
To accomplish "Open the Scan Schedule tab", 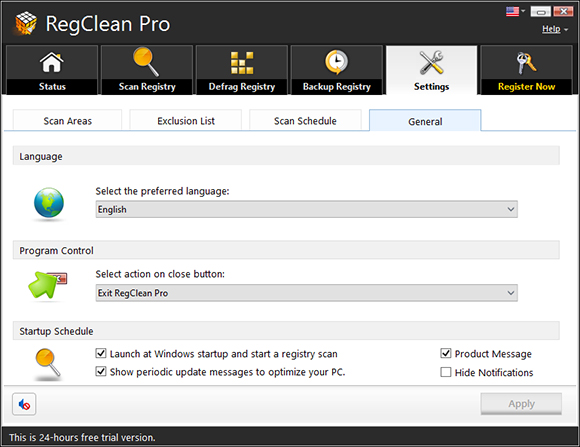I will 305,120.
